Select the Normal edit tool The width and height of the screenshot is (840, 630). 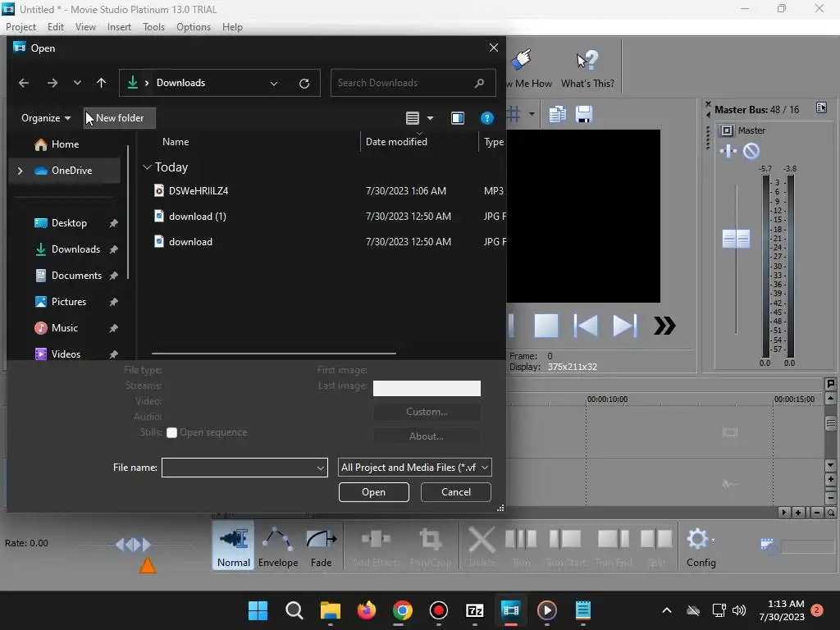click(x=233, y=546)
